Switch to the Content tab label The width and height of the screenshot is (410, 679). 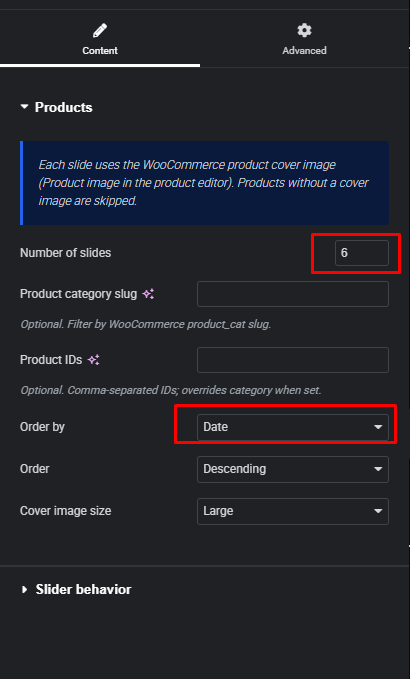100,51
